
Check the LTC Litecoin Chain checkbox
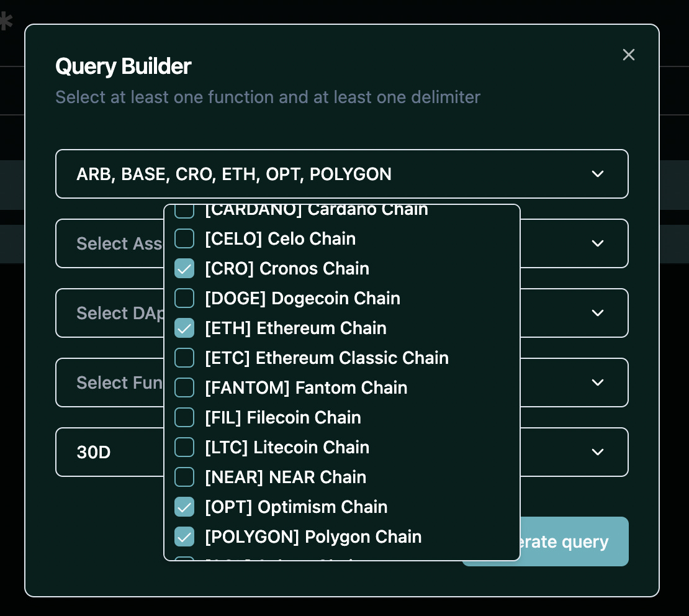(184, 447)
